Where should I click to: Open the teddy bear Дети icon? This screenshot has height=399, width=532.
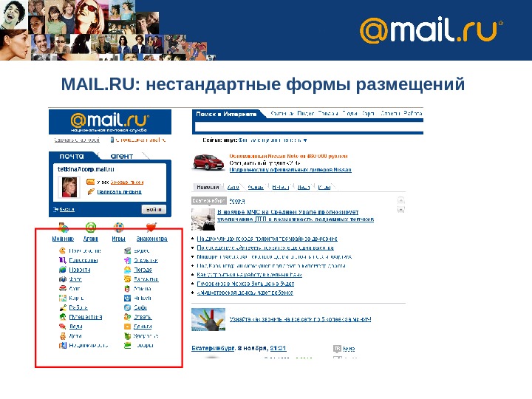62,336
